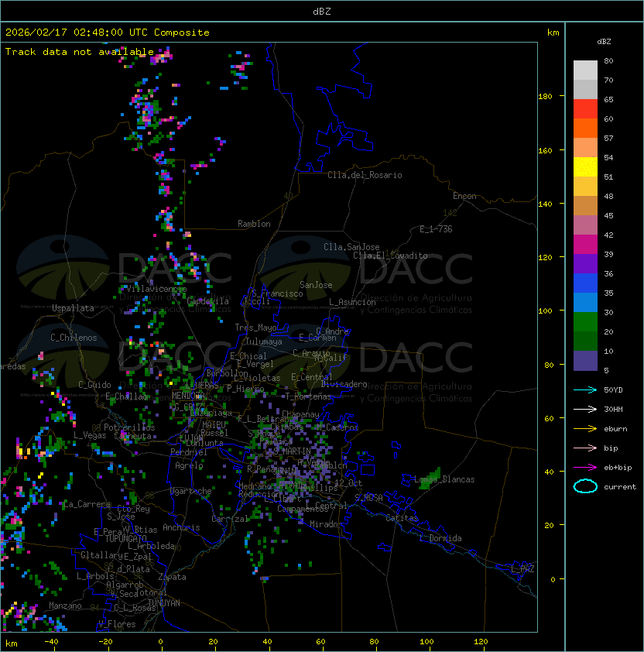Click the 'Potrerillos' map label
This screenshot has height=652, width=644.
pos(129,427)
